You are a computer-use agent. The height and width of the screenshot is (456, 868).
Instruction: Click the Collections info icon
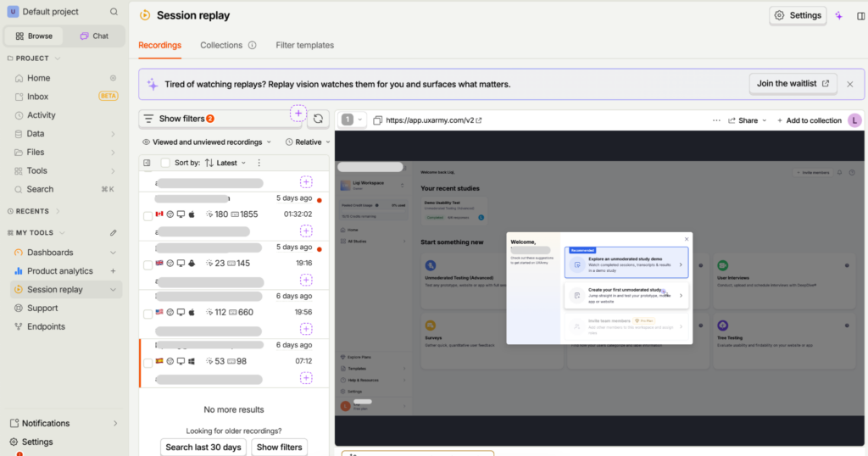pyautogui.click(x=252, y=46)
